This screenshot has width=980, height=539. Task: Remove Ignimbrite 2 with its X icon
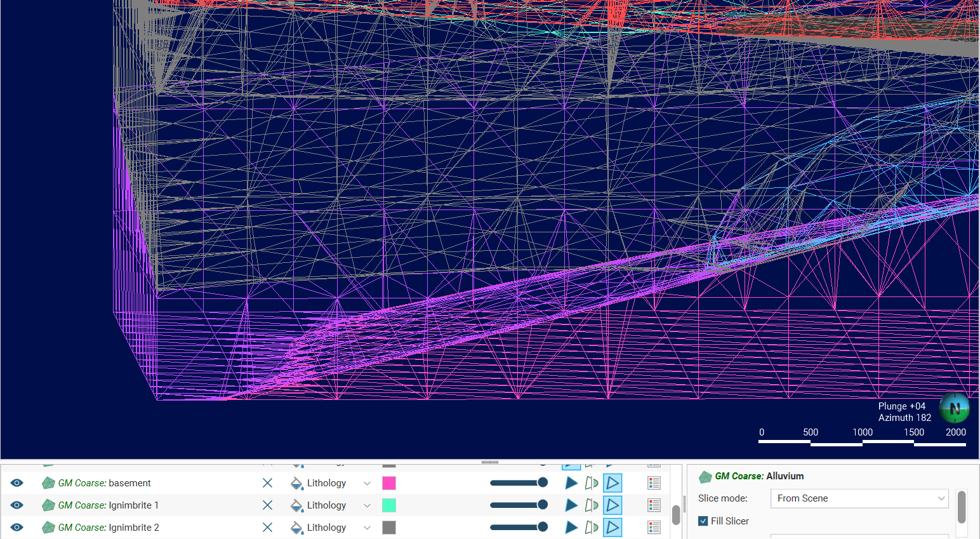[x=267, y=528]
